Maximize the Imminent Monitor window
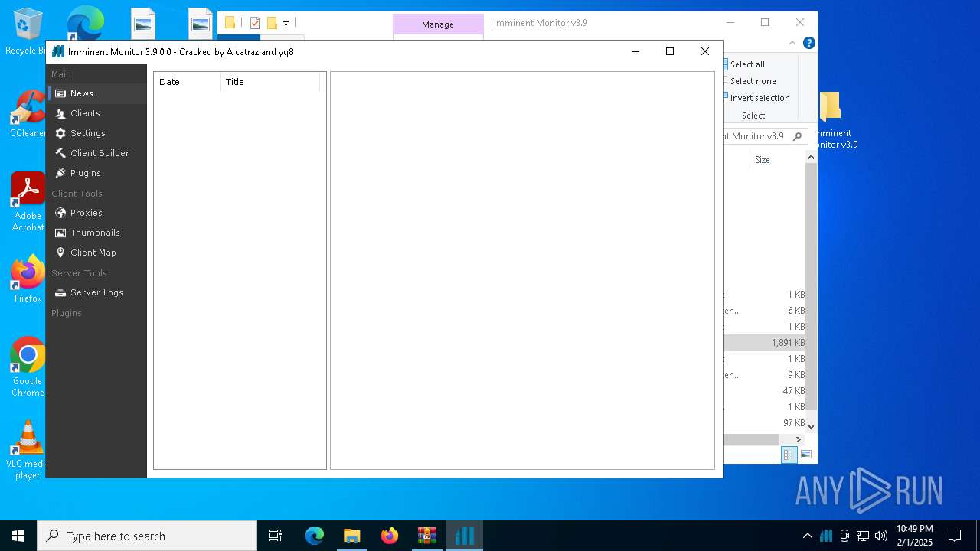Viewport: 980px width, 551px height. 670,51
